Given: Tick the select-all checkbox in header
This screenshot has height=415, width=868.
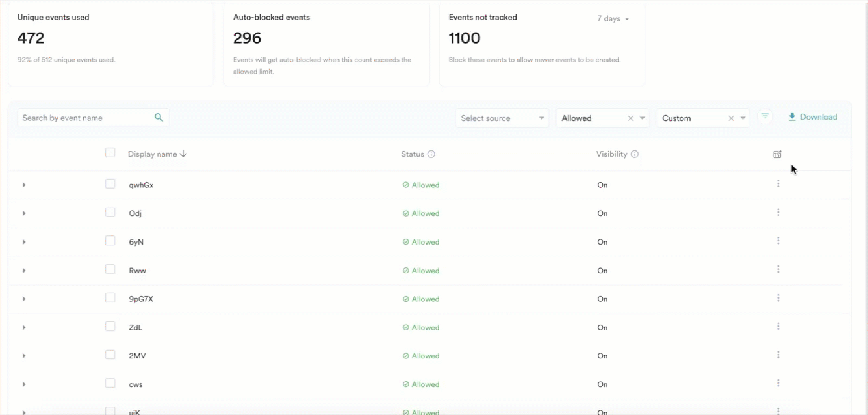Looking at the screenshot, I should pos(110,153).
